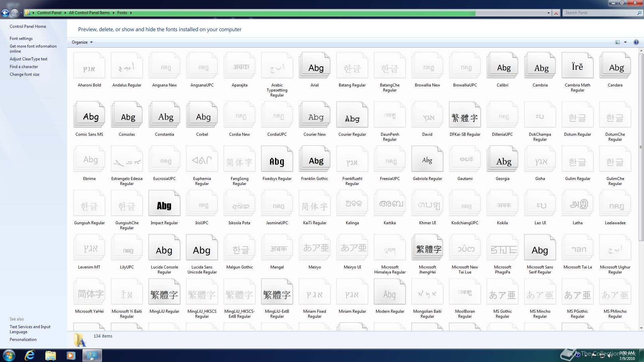This screenshot has width=644, height=362.
Task: Select the Microsoft Sans Serif Regular font
Action: 540,248
